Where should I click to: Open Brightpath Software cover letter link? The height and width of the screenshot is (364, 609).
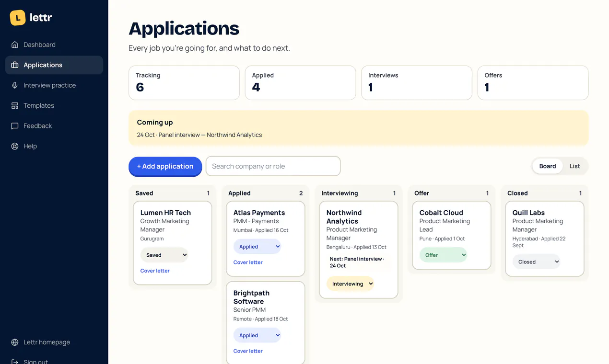248,351
